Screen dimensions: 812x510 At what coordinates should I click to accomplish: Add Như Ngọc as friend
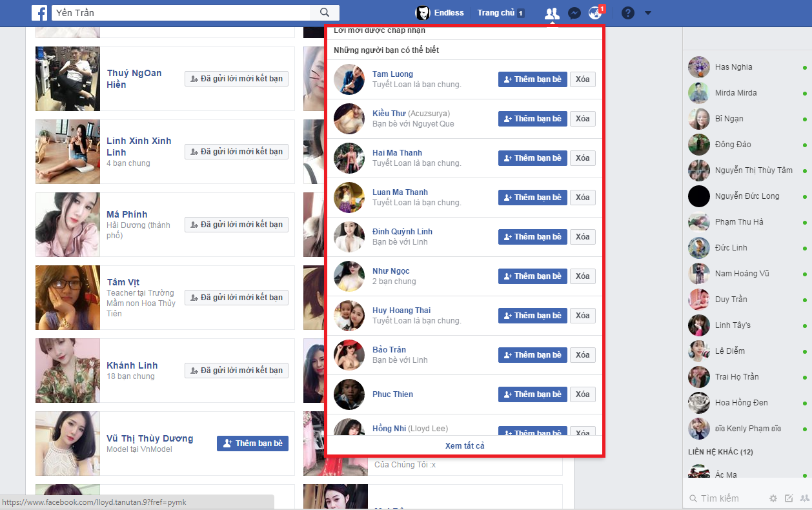533,276
